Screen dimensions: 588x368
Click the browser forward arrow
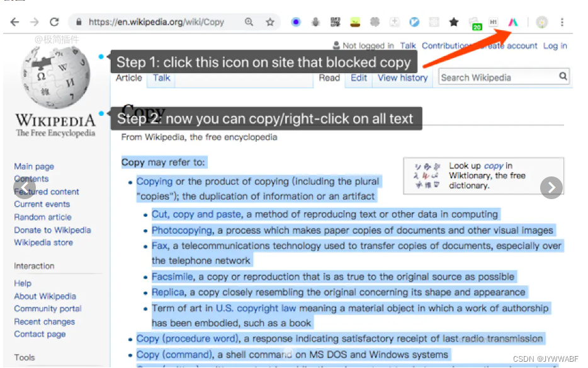35,22
